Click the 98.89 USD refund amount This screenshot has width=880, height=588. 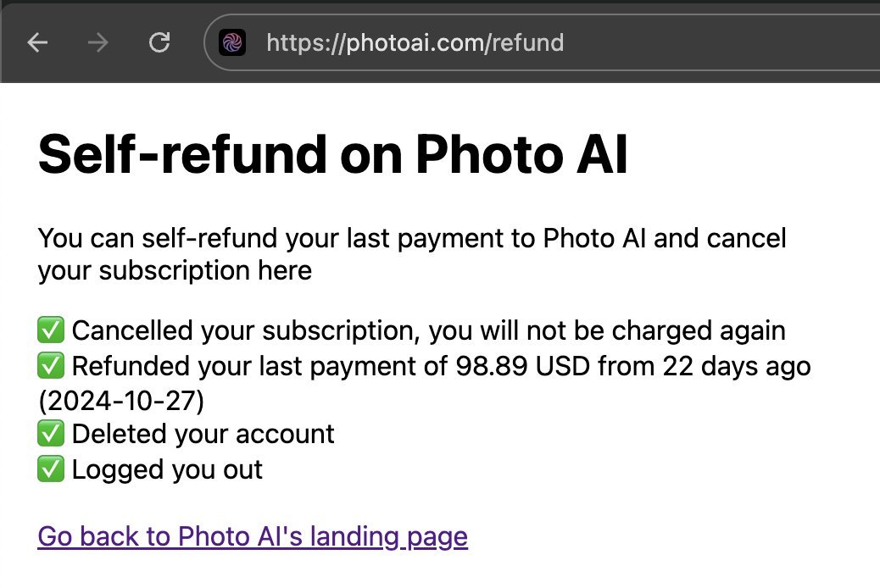click(x=522, y=366)
